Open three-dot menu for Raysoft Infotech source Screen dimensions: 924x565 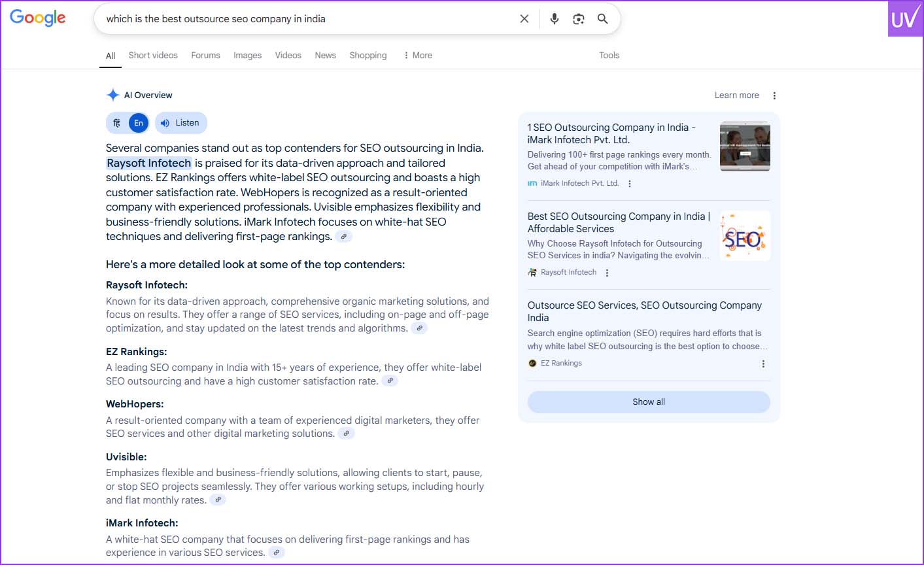click(x=607, y=273)
